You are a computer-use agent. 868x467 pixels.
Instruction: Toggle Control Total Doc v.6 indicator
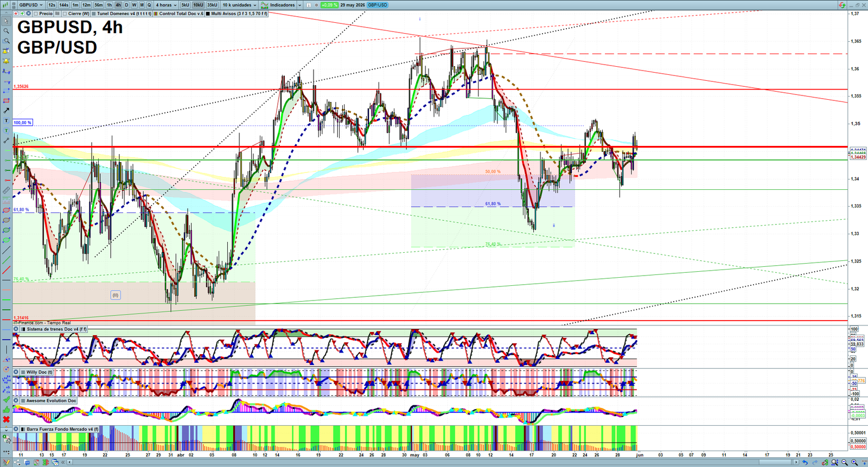tap(156, 14)
